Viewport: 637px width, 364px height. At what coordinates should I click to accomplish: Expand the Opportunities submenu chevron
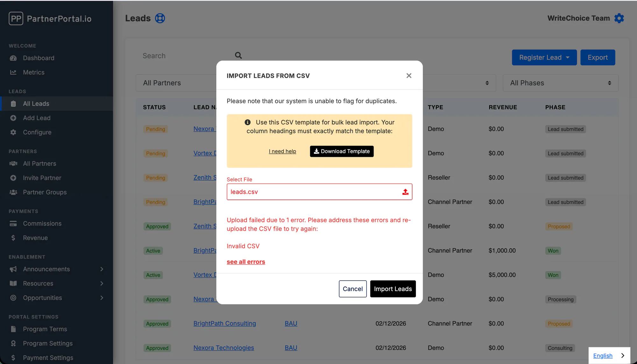102,298
